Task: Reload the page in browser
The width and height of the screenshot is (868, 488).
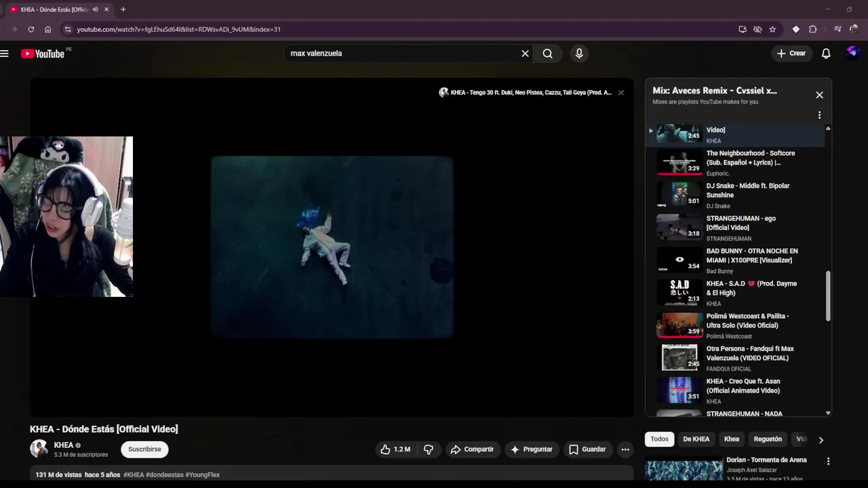Action: point(31,29)
